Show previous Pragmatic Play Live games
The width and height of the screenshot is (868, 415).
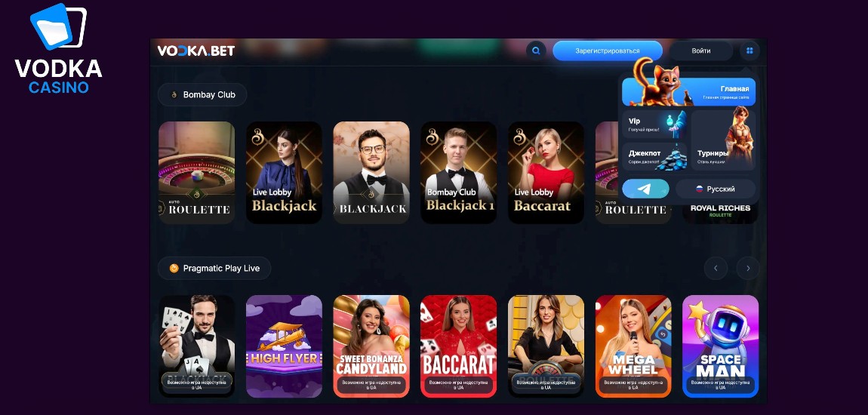pyautogui.click(x=716, y=269)
